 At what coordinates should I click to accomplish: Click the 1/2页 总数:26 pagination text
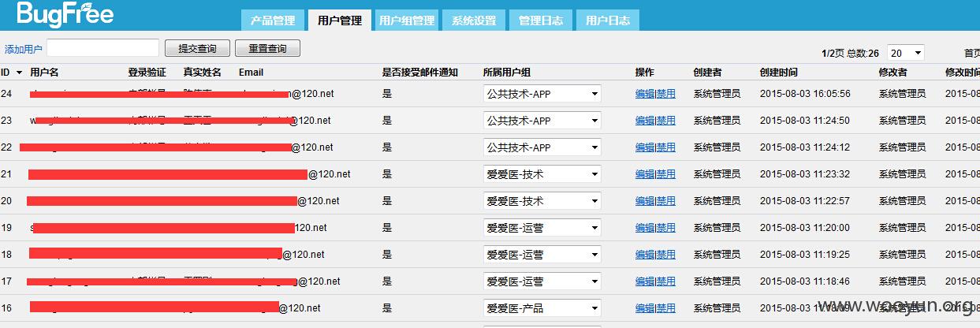coord(850,53)
